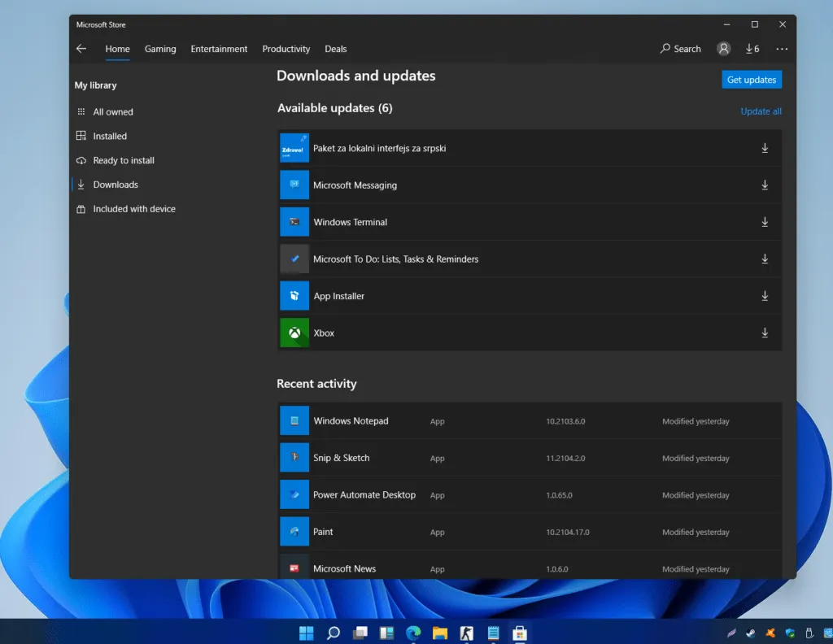Viewport: 833px width, 644px height.
Task: Click the Paint app icon
Action: 294,532
